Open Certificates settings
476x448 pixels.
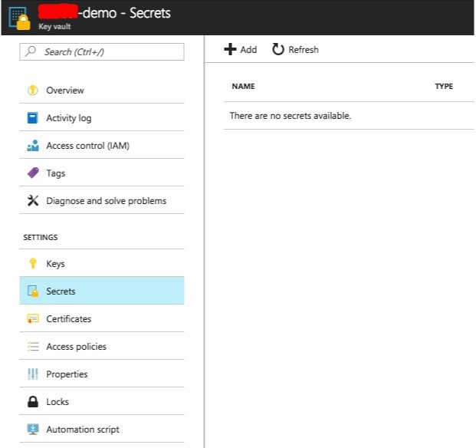pyautogui.click(x=102, y=318)
